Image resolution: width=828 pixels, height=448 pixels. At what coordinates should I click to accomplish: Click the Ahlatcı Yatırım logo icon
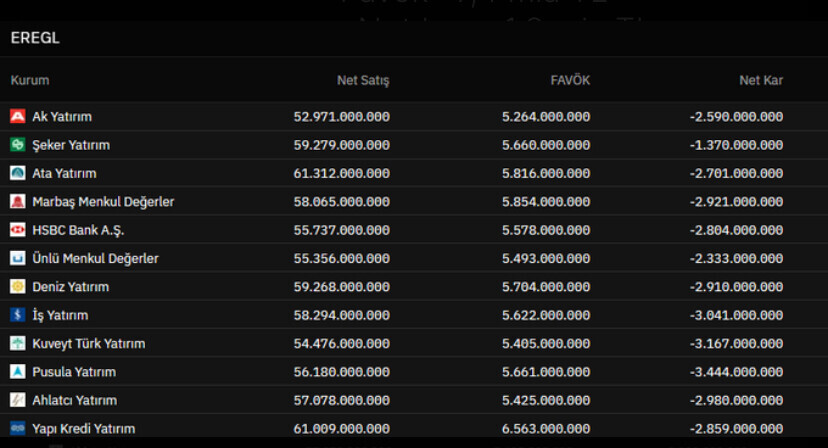point(17,400)
